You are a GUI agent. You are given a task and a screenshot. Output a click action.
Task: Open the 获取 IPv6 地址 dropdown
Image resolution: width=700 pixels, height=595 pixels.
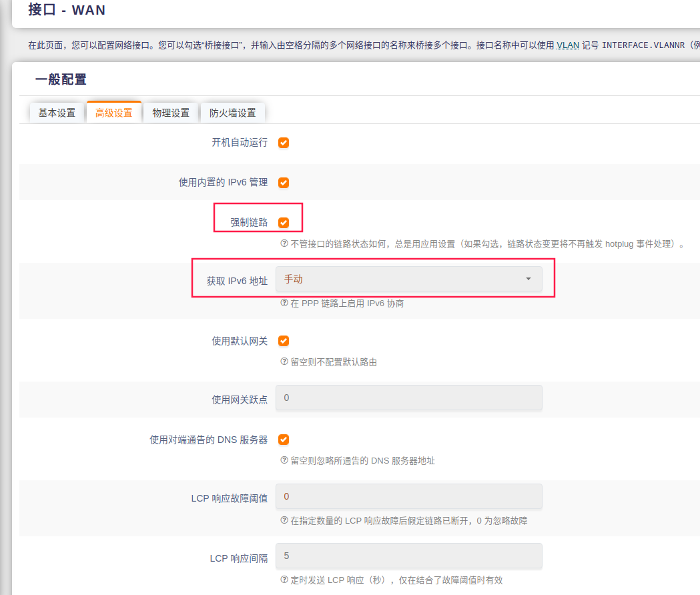click(x=408, y=279)
